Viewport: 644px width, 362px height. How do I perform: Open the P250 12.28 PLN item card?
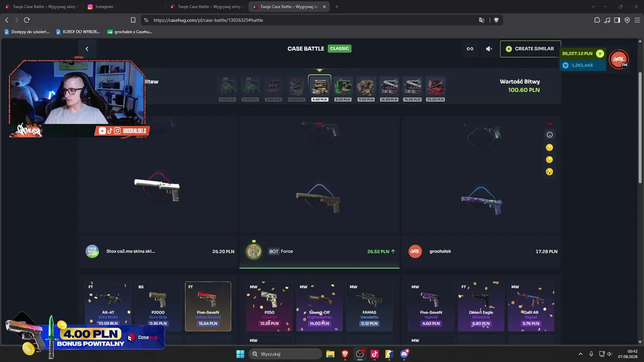click(269, 306)
